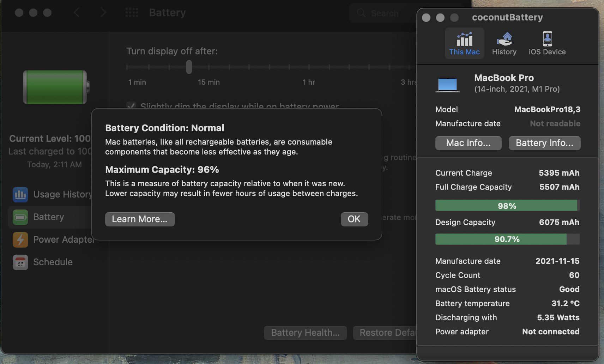
Task: Click OK in Battery Condition dialog
Action: 354,219
